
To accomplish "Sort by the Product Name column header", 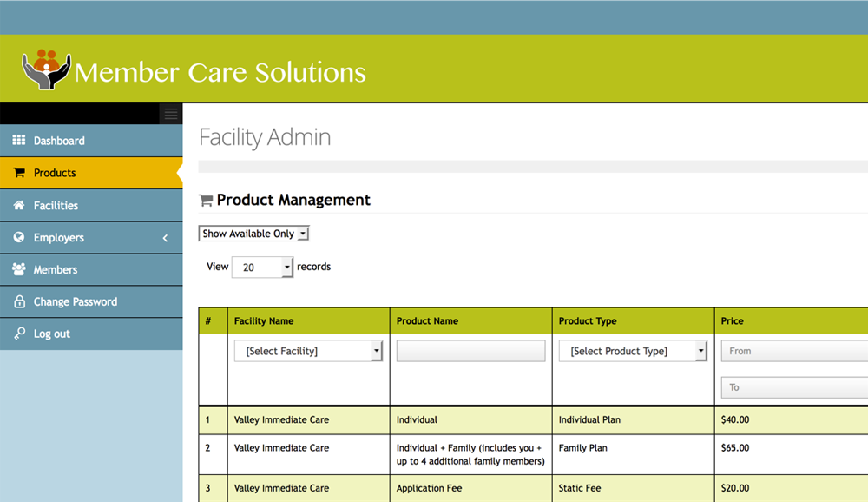I will point(427,321).
